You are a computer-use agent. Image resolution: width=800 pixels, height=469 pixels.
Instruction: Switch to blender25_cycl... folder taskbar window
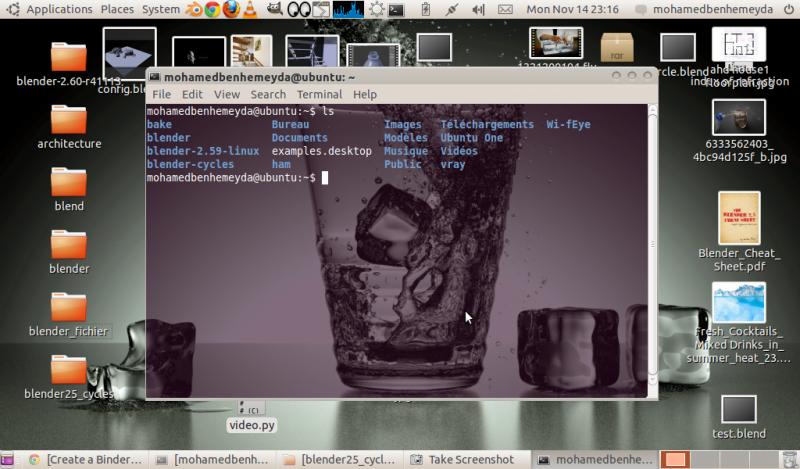tap(339, 459)
